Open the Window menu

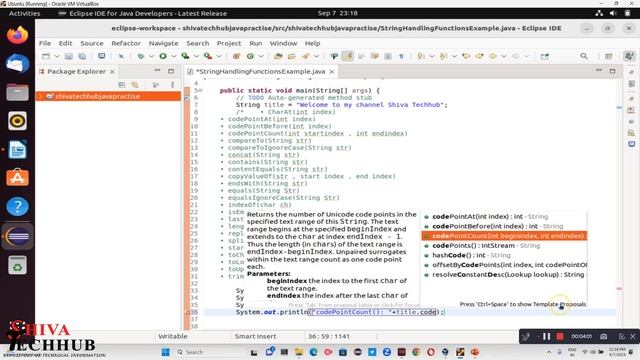[x=283, y=43]
